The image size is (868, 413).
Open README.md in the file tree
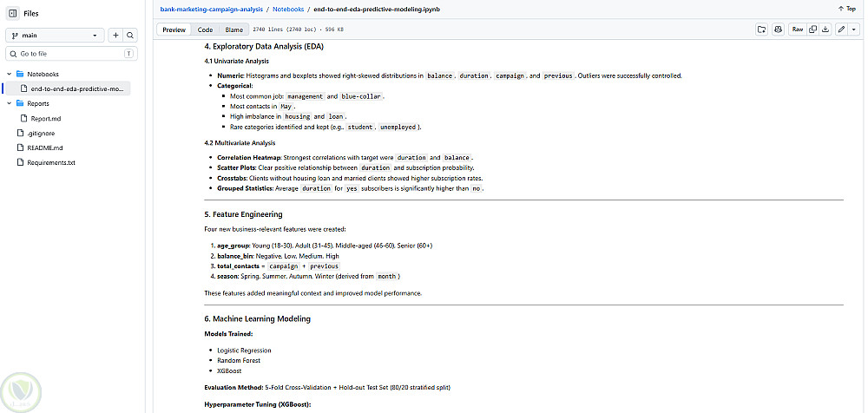(x=45, y=147)
